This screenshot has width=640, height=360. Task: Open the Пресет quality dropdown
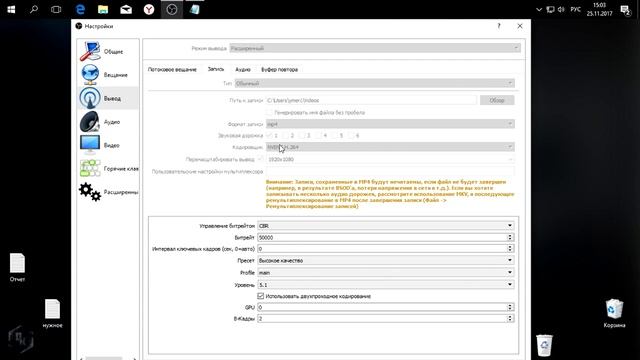pyautogui.click(x=385, y=260)
